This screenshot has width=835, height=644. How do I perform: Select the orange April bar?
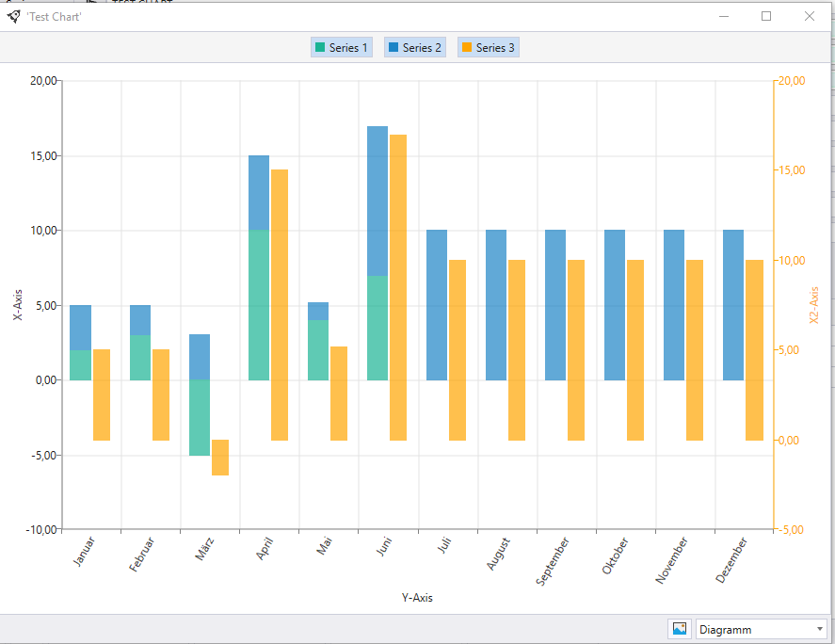pos(280,305)
